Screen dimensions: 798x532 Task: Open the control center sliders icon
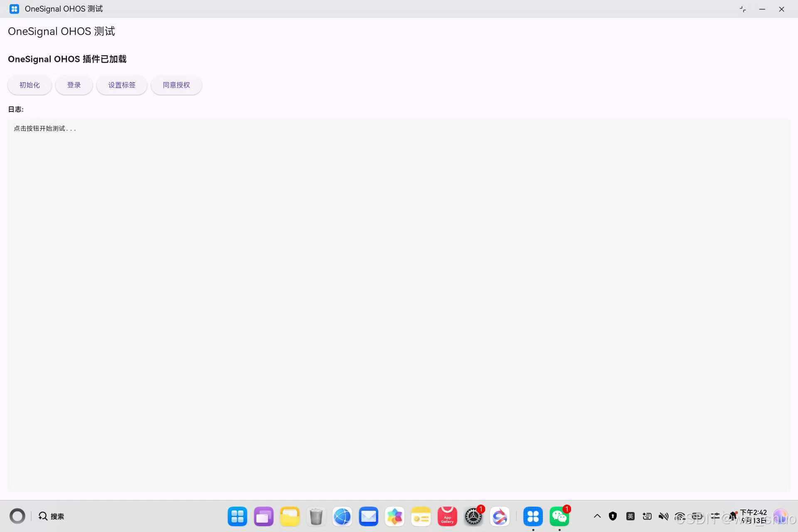[x=715, y=516]
